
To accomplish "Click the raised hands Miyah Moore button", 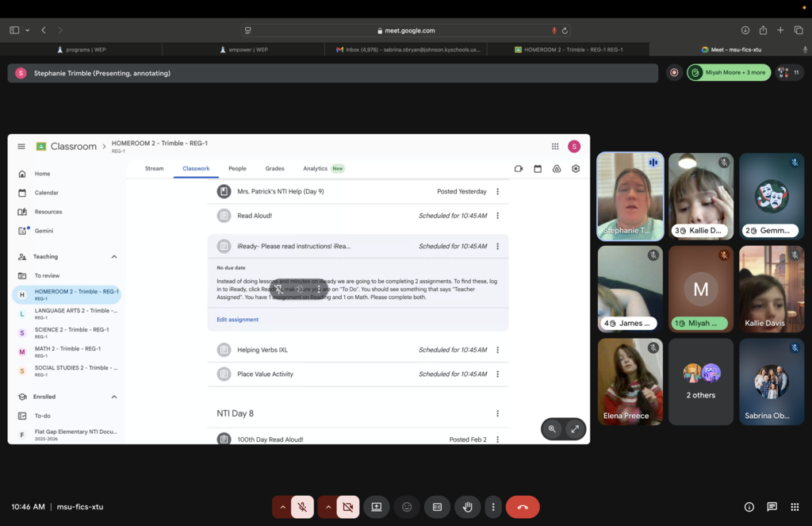I will click(728, 72).
